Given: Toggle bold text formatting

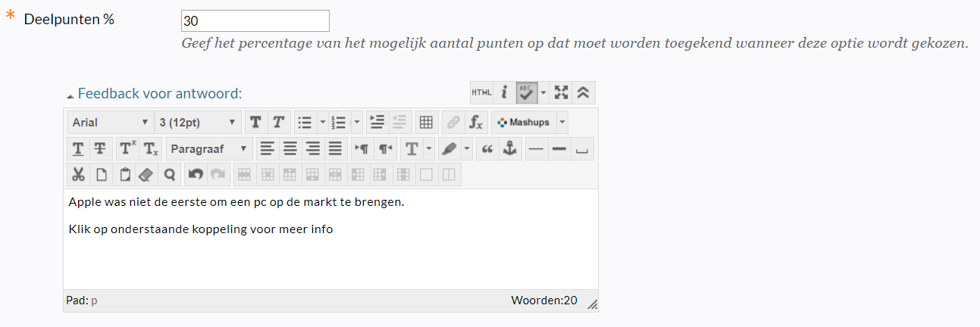Looking at the screenshot, I should 256,122.
